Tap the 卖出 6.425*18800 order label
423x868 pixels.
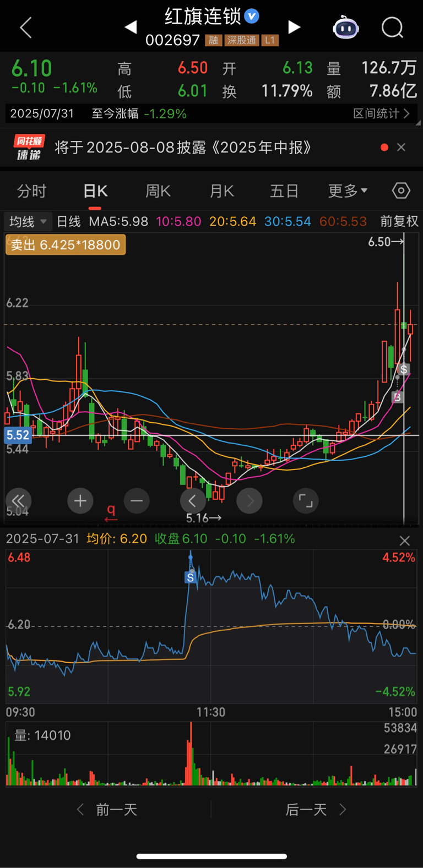tap(66, 244)
